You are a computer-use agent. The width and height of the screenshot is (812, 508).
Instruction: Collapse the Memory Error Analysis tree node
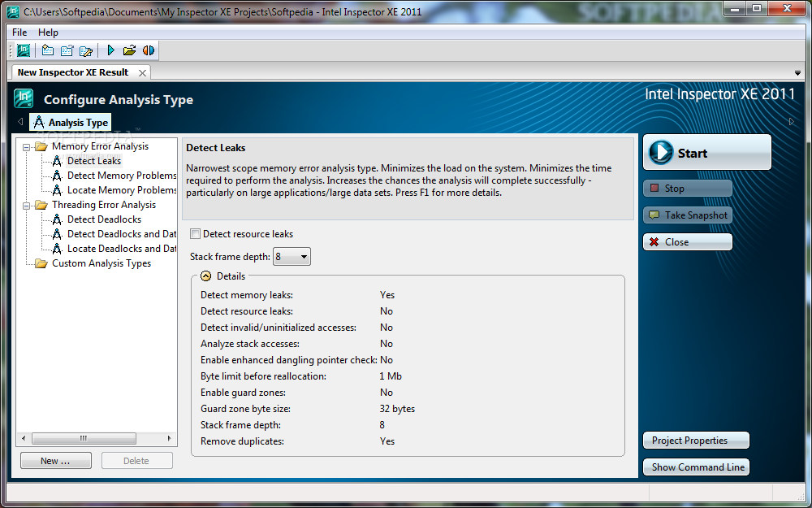pyautogui.click(x=27, y=147)
